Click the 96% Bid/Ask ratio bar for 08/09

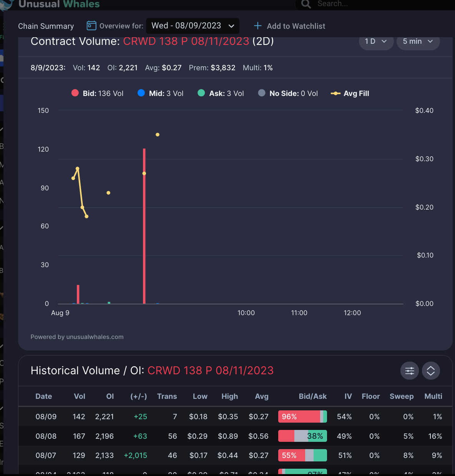[x=302, y=416]
